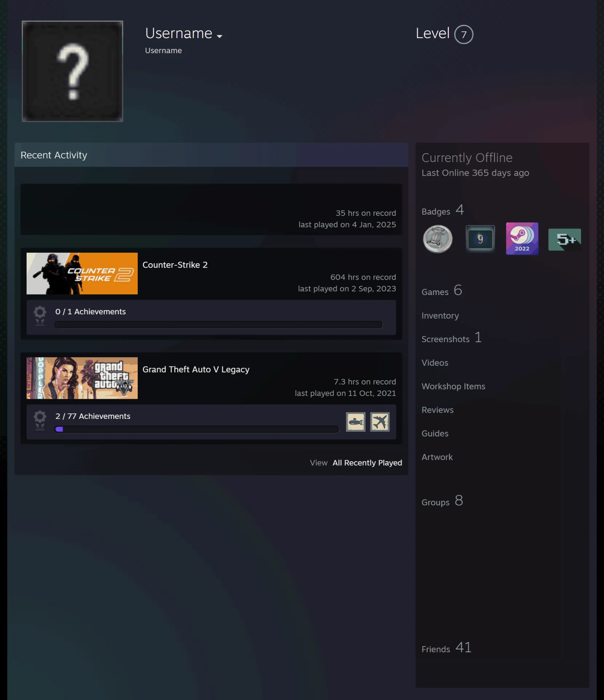604x700 pixels.
Task: Open the Groups 8 link
Action: (x=442, y=501)
